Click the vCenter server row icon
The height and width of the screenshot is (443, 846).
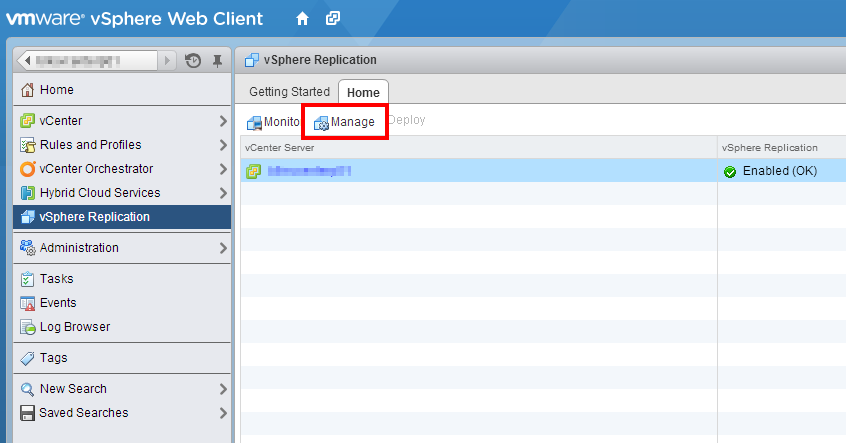254,171
